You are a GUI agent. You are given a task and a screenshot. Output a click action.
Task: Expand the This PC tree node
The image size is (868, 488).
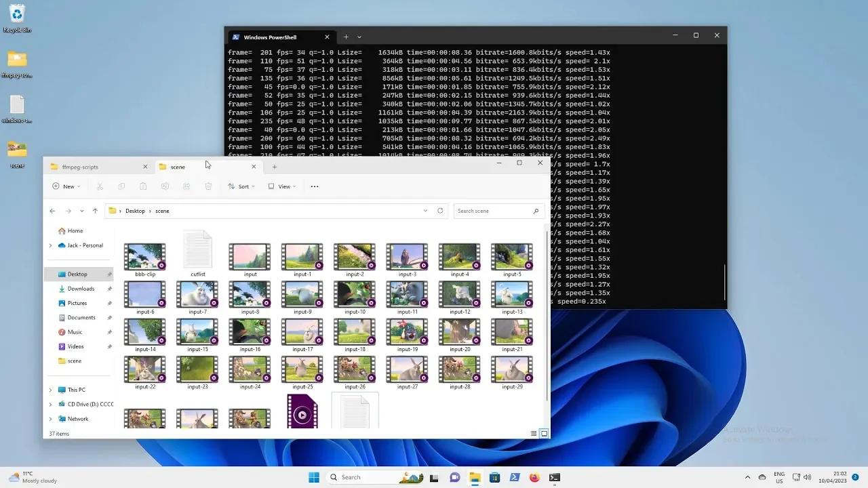click(x=50, y=390)
